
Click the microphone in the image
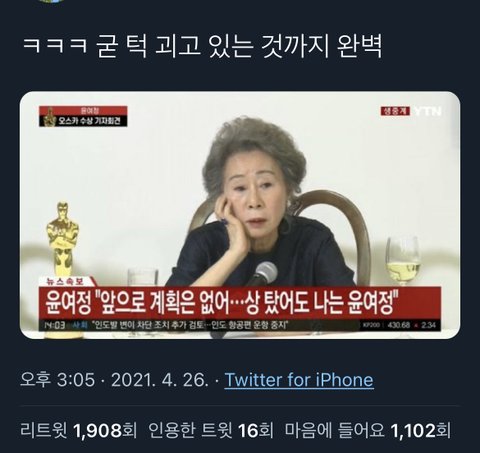click(x=263, y=274)
